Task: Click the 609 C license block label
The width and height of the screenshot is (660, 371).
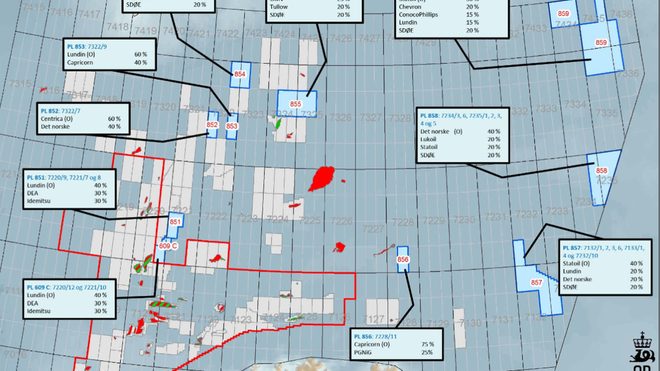Action: [x=168, y=246]
